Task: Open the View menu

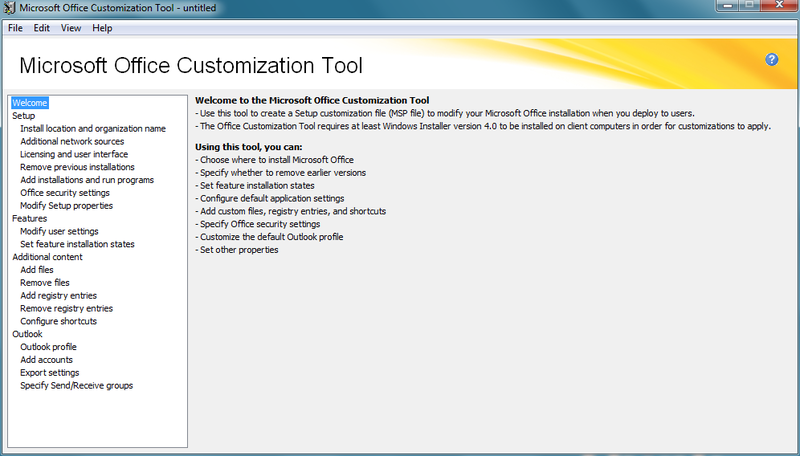Action: point(71,28)
